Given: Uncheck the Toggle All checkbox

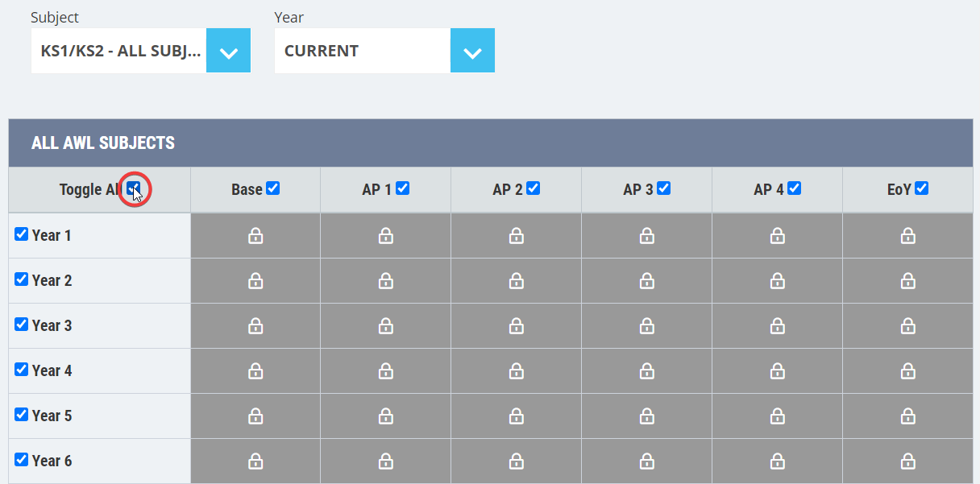Looking at the screenshot, I should (135, 188).
